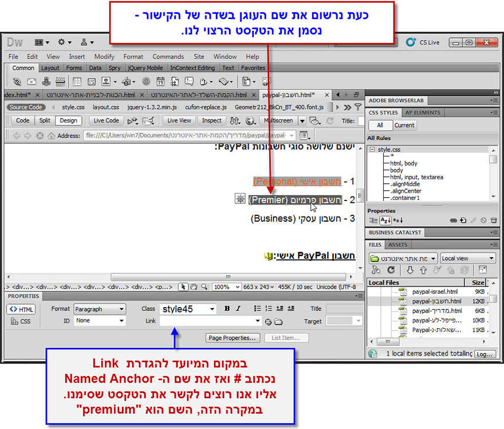Click the Insert Table icon
The height and width of the screenshot is (429, 504).
pos(77,81)
